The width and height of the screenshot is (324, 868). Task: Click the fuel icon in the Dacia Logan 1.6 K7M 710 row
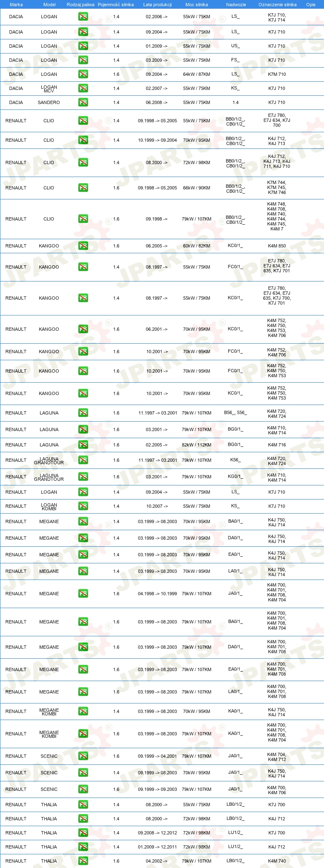pyautogui.click(x=83, y=74)
